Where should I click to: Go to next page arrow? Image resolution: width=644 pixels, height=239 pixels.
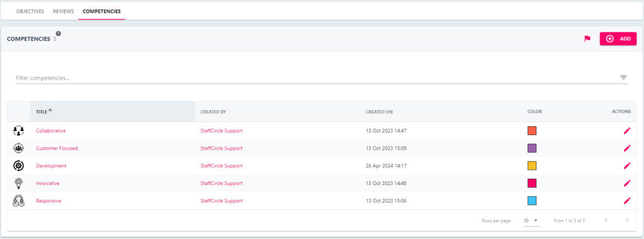pyautogui.click(x=627, y=221)
